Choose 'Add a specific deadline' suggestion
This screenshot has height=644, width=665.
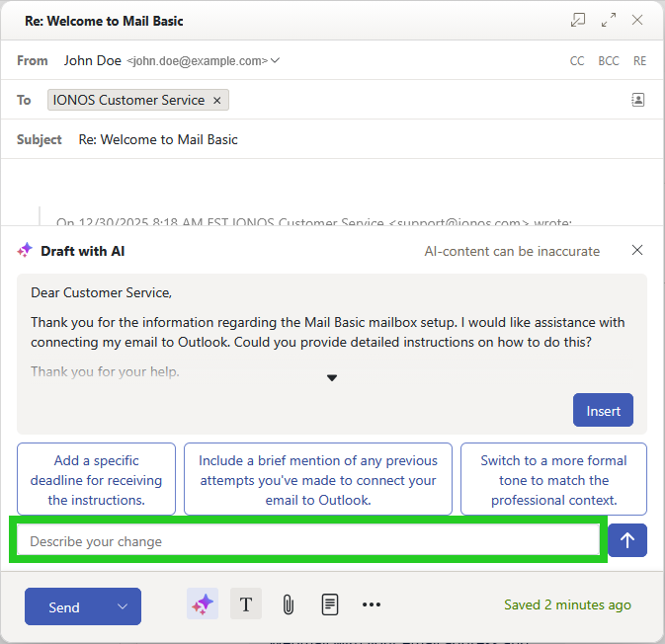96,479
